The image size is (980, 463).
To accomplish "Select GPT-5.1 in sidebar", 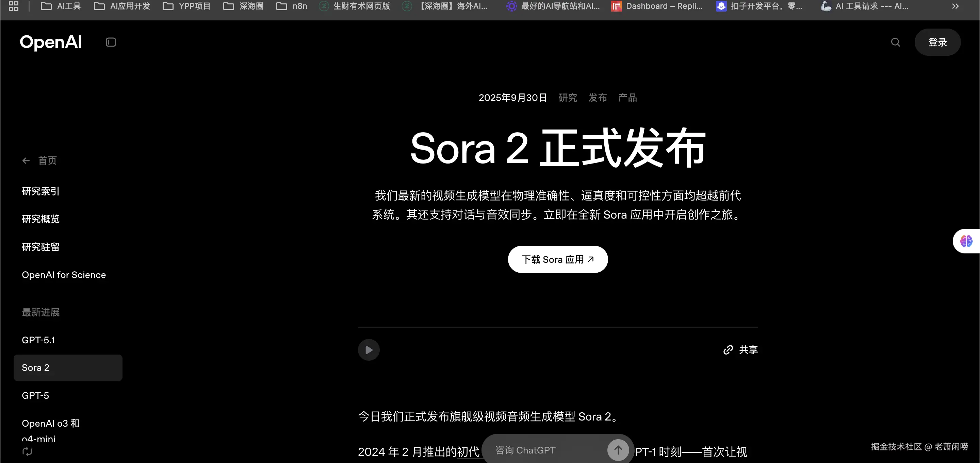I will pos(38,340).
